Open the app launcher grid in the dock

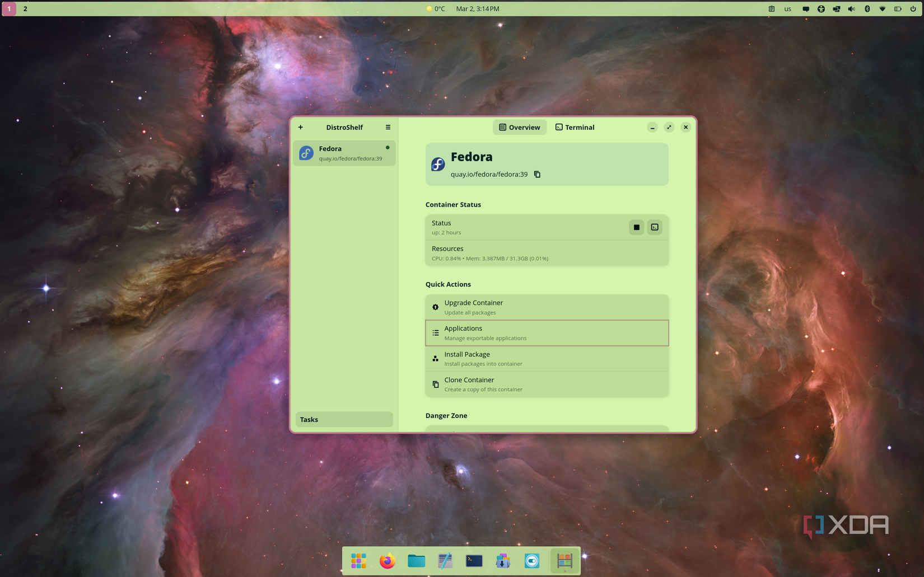pyautogui.click(x=358, y=561)
